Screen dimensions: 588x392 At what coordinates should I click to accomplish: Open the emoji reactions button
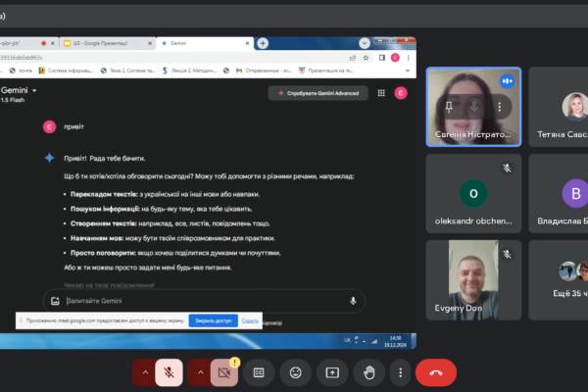point(296,372)
